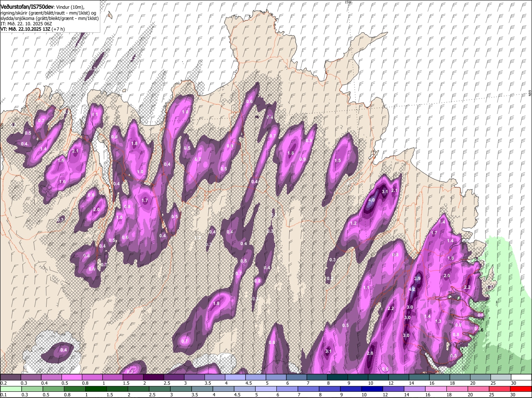Click the purple-row legend swatch between 0.2 and 0.3
Viewport: 532px width, 398px height.
10,377
